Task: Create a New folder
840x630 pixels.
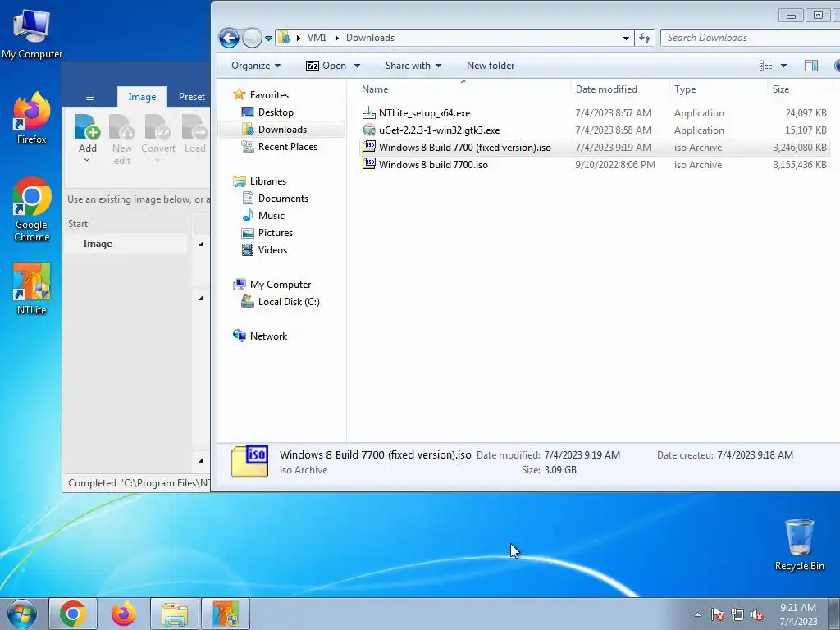Action: (491, 66)
